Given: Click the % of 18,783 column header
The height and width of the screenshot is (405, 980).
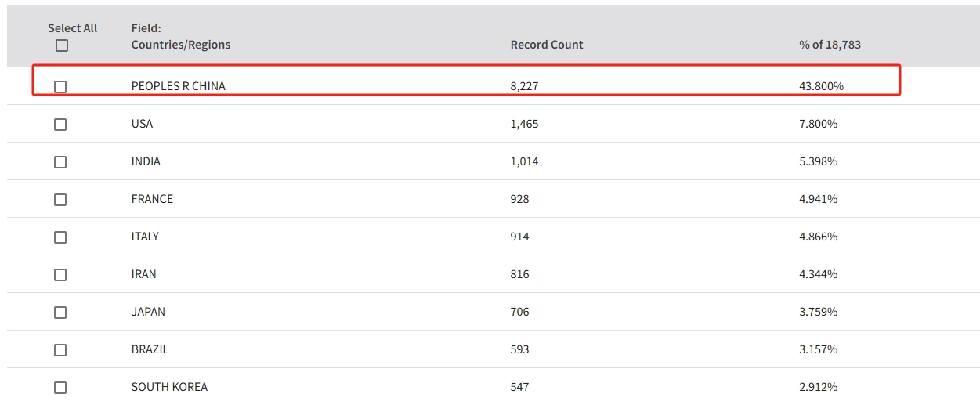Looking at the screenshot, I should coord(830,45).
